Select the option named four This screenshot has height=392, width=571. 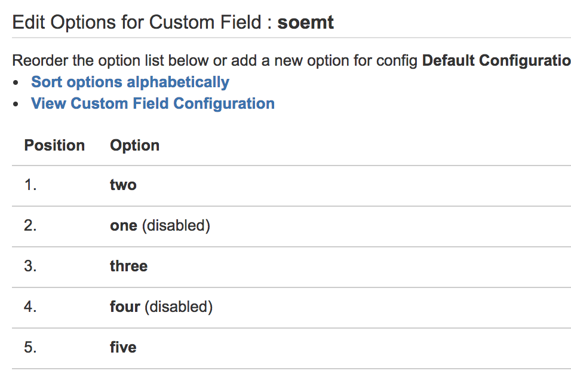[125, 307]
